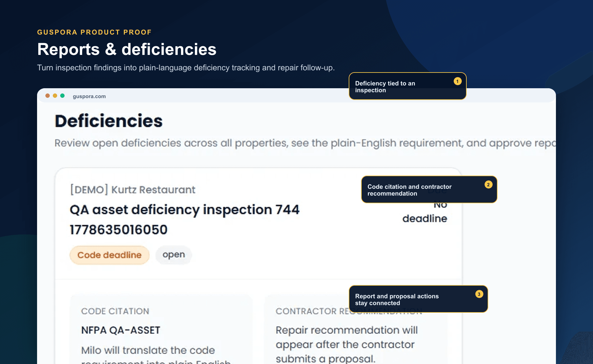
Task: Click the CODE CITATION section label
Action: coord(115,311)
